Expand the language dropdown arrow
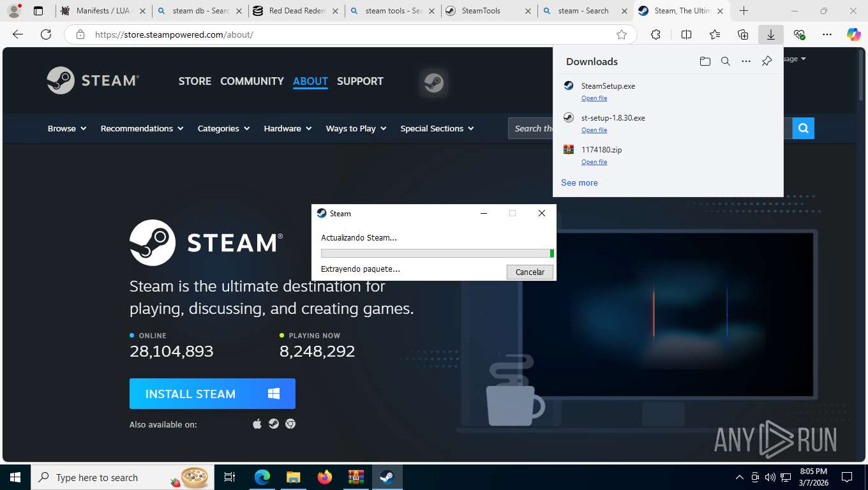 click(x=803, y=59)
